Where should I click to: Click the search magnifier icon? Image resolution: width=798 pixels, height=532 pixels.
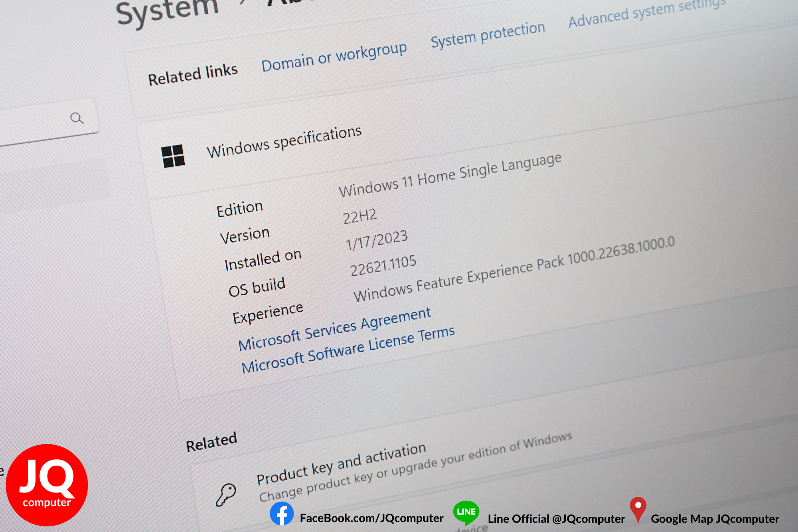tap(77, 118)
